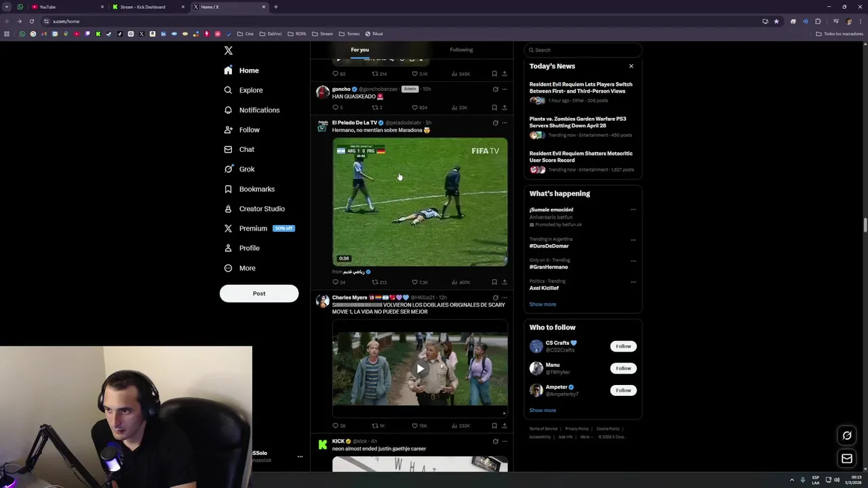The width and height of the screenshot is (868, 488).
Task: Open floating Grok button
Action: tap(847, 436)
